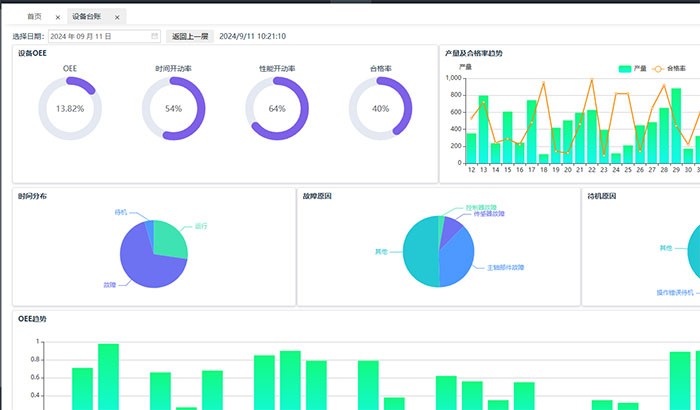Screen dimensions: 700x410
Task: Click the 运行 label beside the pie
Action: (x=201, y=226)
